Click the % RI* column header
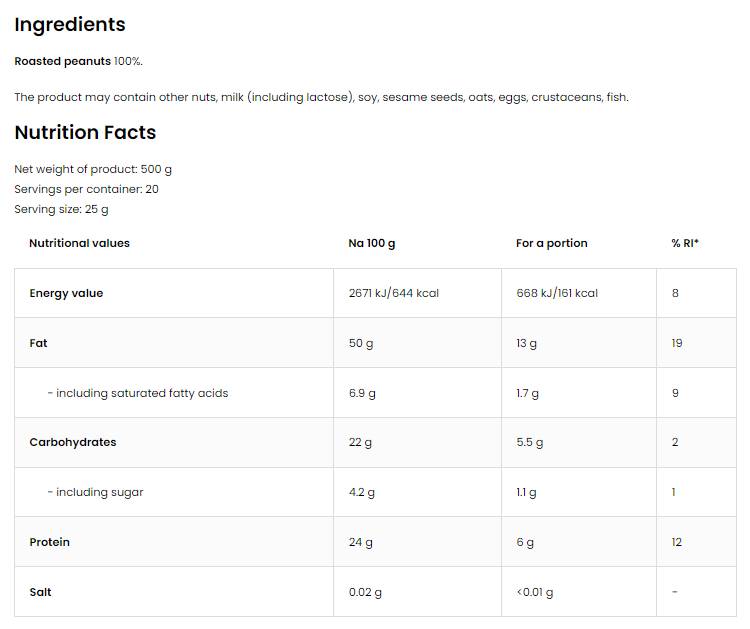 [x=685, y=243]
